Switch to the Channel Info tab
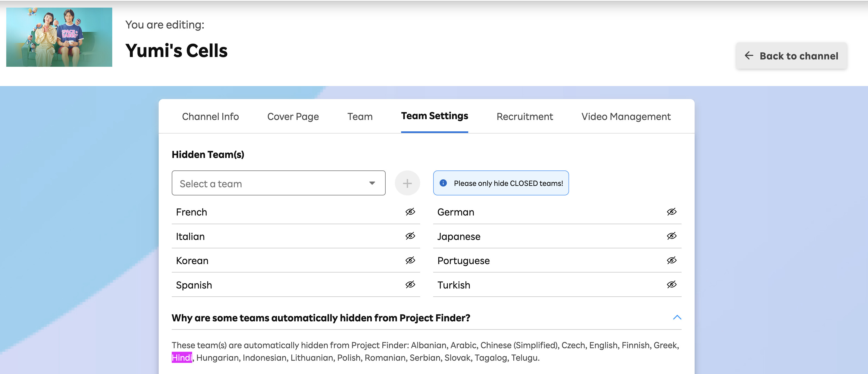 pos(210,116)
